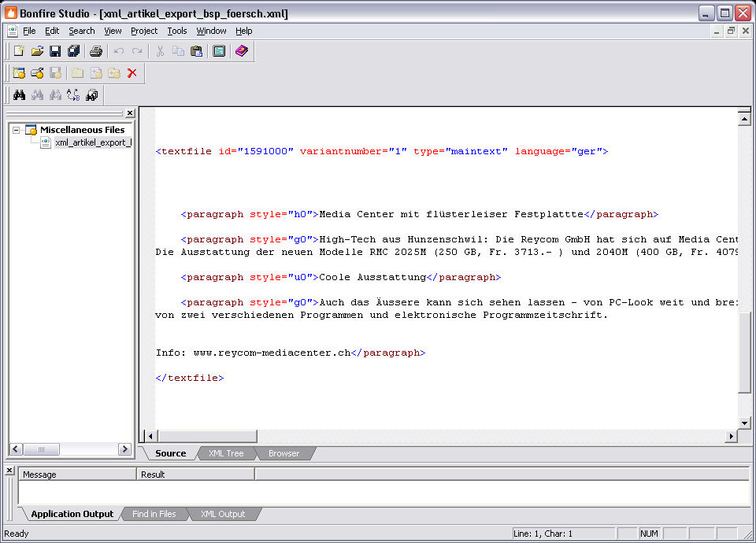Click editor vertical scrollbar down arrow
Image resolution: width=756 pixels, height=543 pixels.
[744, 423]
